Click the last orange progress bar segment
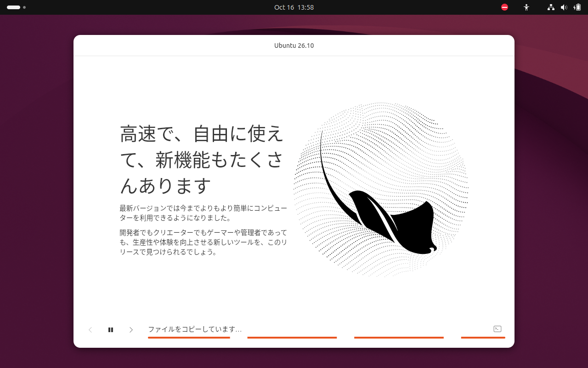 point(483,338)
